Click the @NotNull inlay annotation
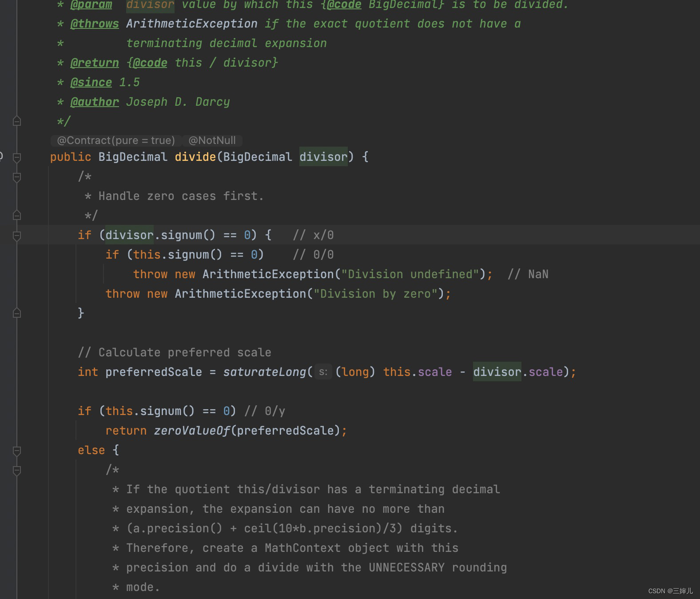700x599 pixels. (x=212, y=140)
